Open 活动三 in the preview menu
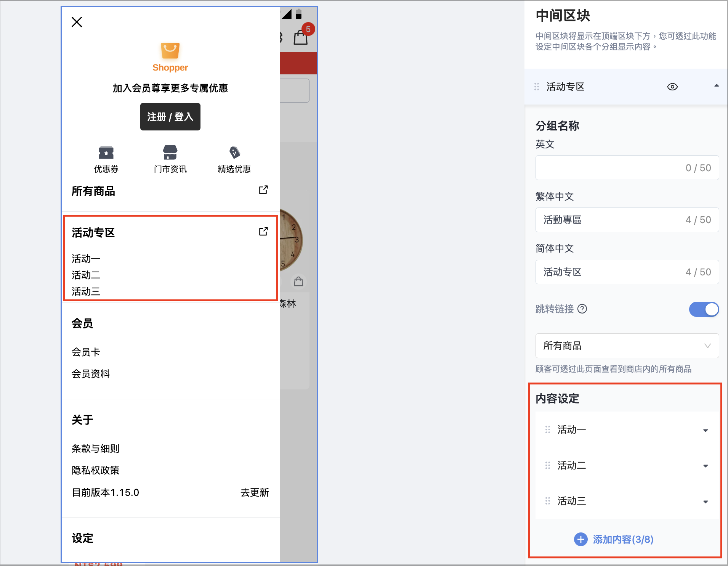 (86, 291)
